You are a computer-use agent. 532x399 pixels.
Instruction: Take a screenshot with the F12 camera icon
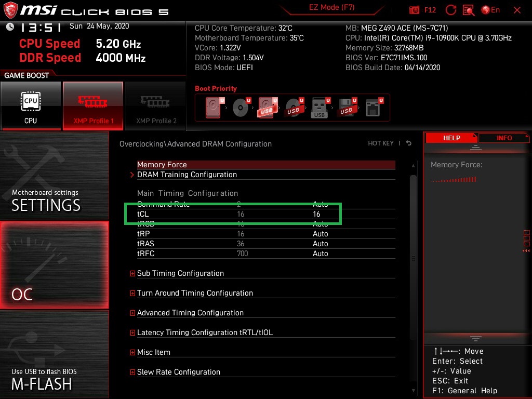point(414,10)
